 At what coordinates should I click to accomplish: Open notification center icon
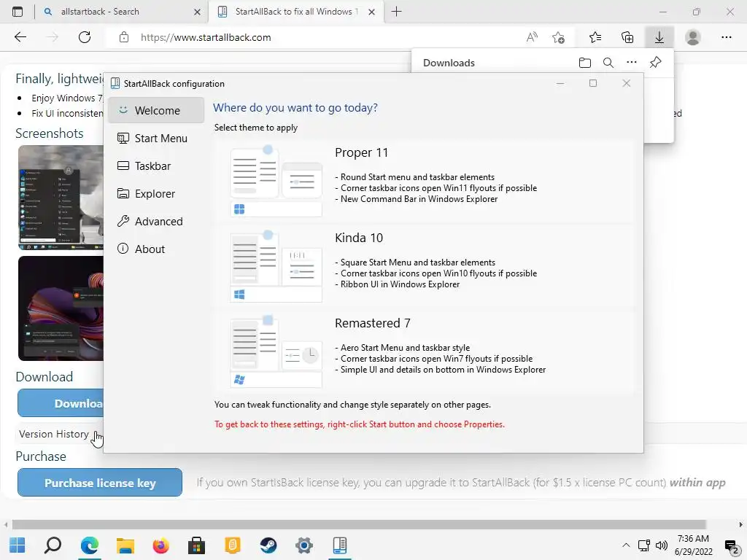(731, 545)
